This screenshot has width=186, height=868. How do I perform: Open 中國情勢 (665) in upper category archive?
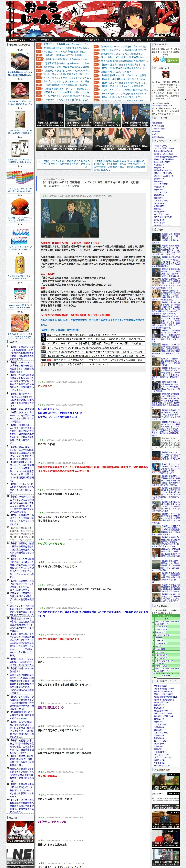160,146
